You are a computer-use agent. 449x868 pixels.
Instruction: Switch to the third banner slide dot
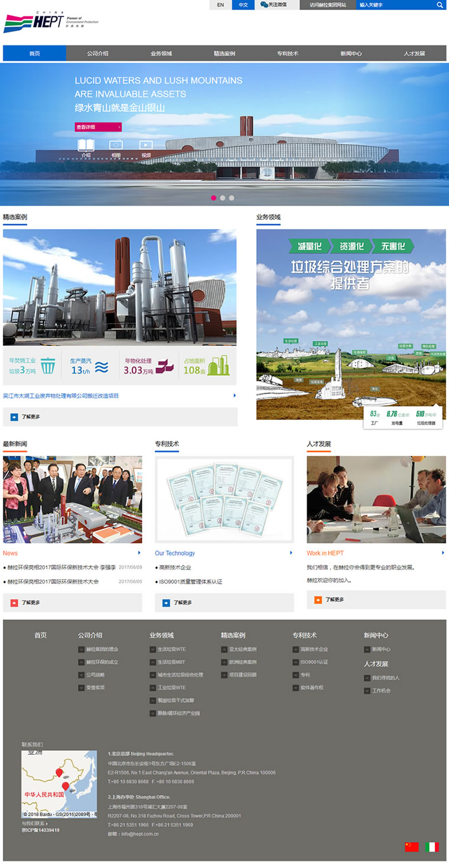click(x=232, y=198)
